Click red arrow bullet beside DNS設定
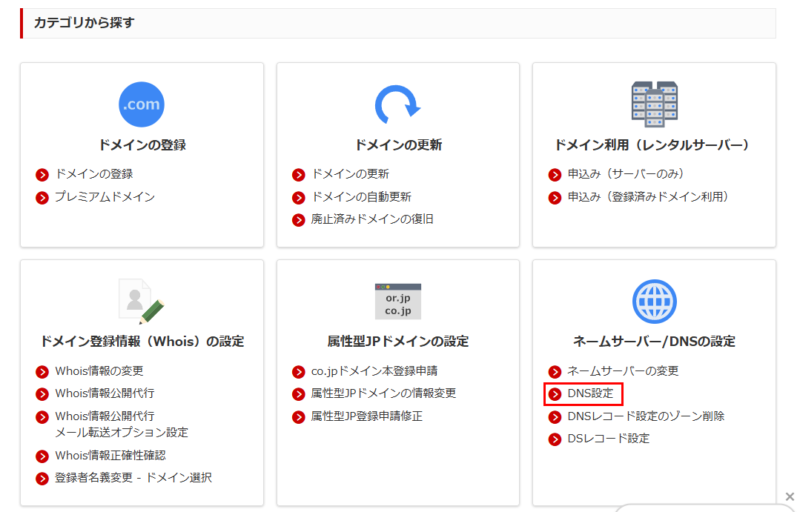 (555, 394)
